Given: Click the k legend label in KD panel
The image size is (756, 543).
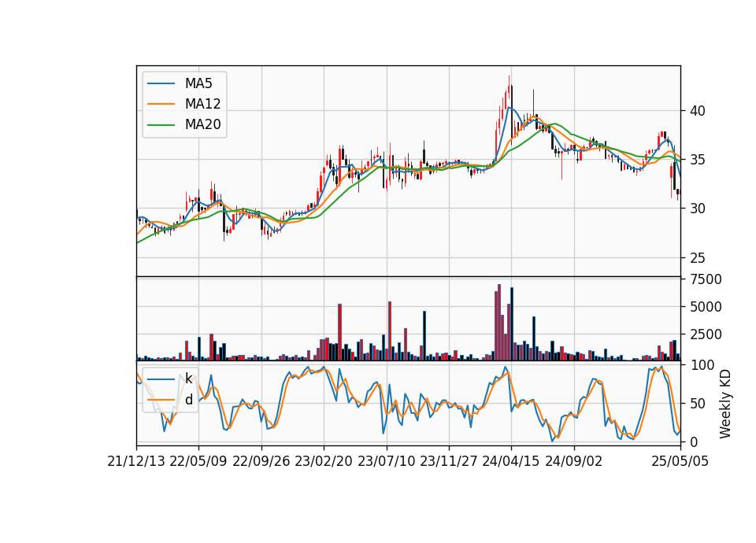Looking at the screenshot, I should pos(188,379).
